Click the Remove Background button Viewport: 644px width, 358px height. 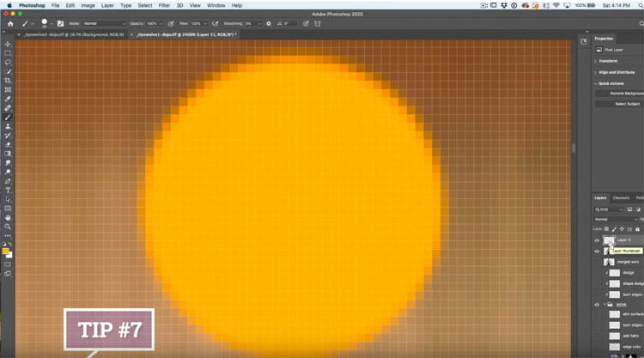pyautogui.click(x=620, y=94)
